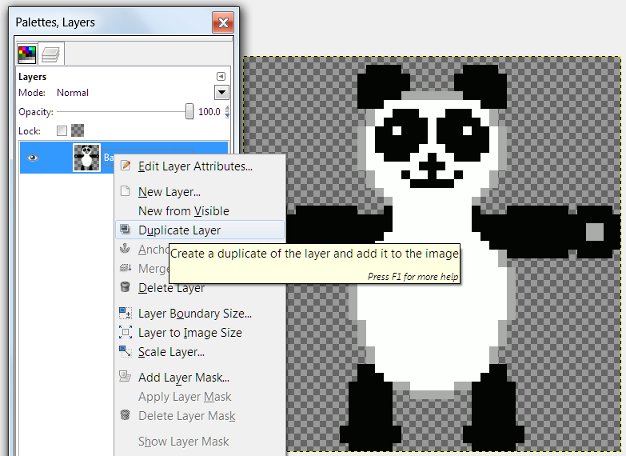This screenshot has height=456, width=626.
Task: Click the Layer Boundary Size icon
Action: tap(125, 313)
